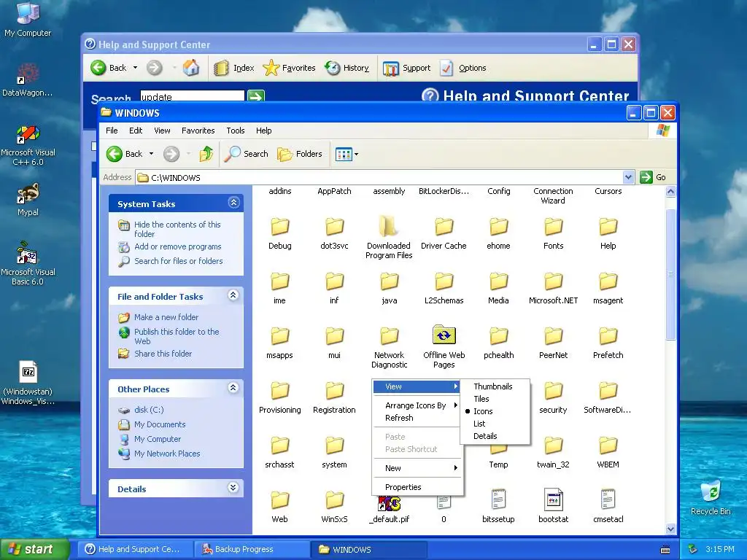This screenshot has height=560, width=747.
Task: Click the Mypal desktop icon
Action: 28,200
